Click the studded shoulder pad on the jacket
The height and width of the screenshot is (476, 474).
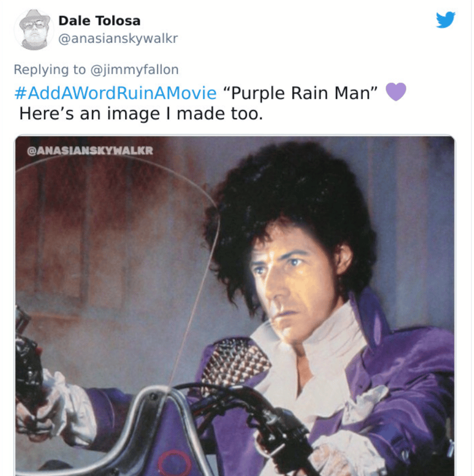tap(233, 364)
